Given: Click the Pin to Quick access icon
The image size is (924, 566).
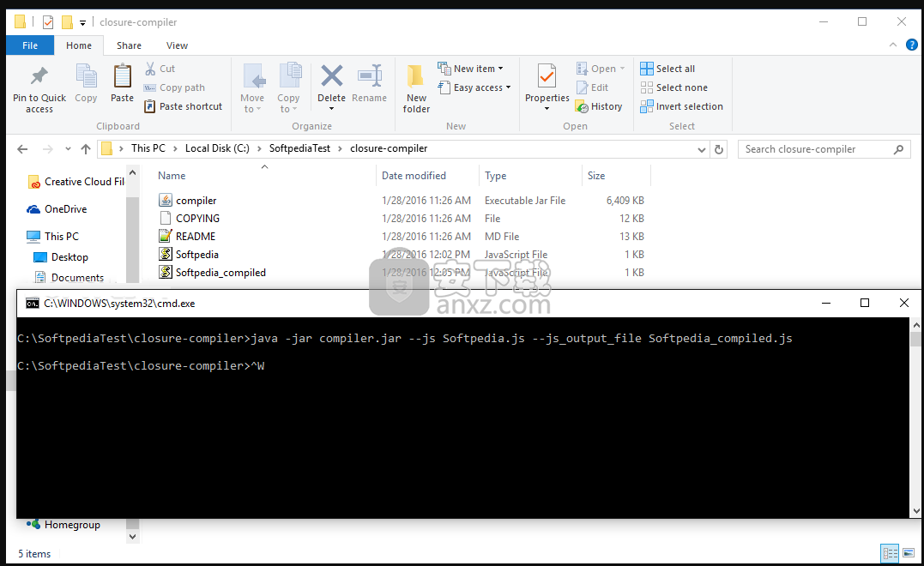Looking at the screenshot, I should coord(39,75).
